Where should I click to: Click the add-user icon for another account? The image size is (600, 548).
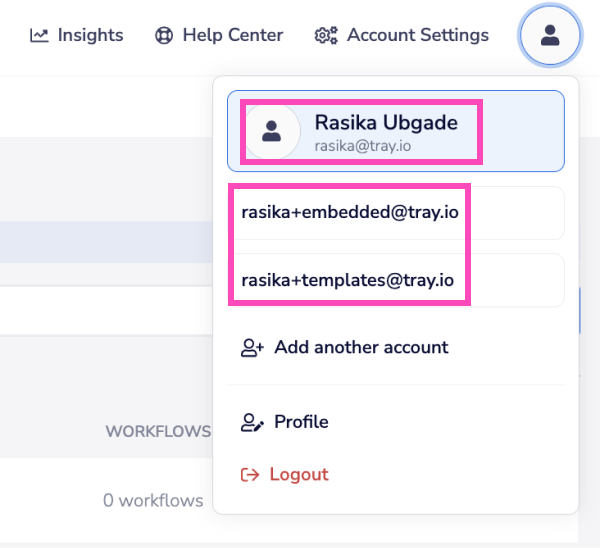tap(252, 348)
